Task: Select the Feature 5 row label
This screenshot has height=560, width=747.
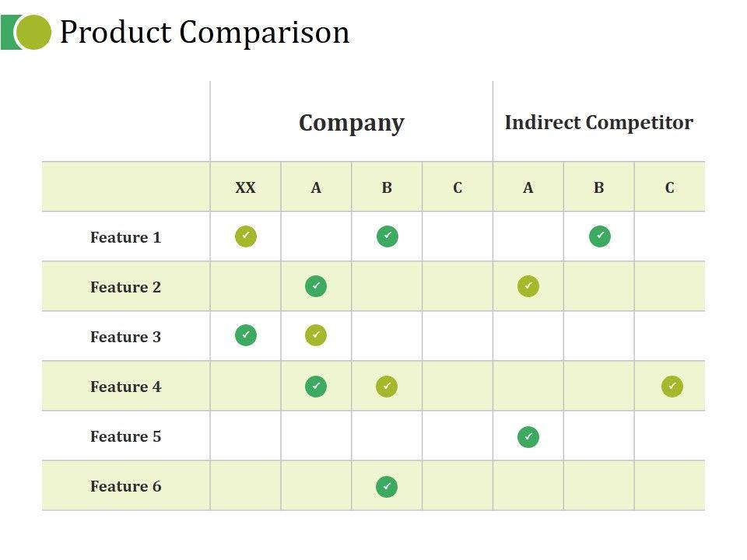Action: pyautogui.click(x=125, y=436)
